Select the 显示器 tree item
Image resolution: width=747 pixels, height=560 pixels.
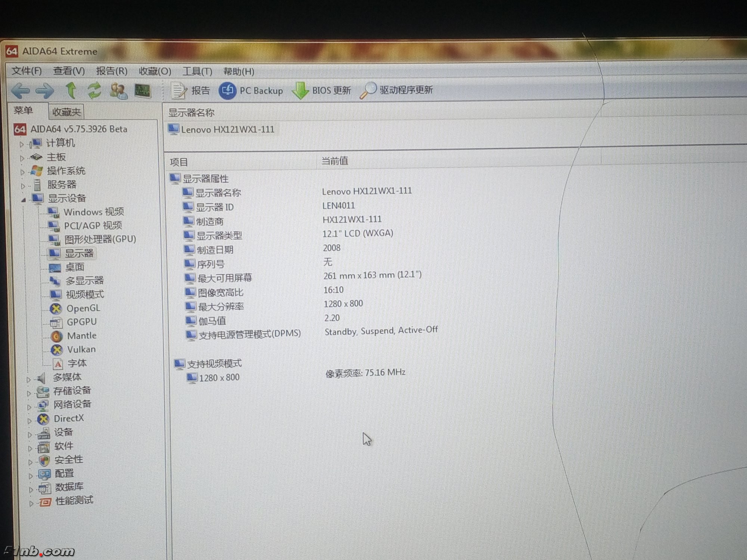click(x=71, y=253)
